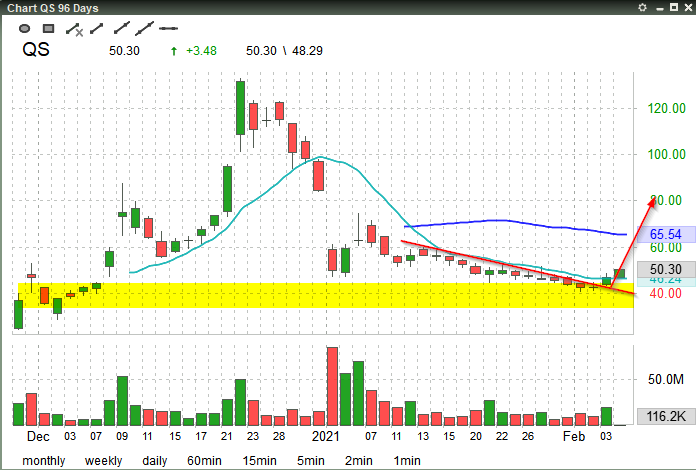Switch chart to daily timeframe
Screen dimensions: 696x470
[x=154, y=461]
